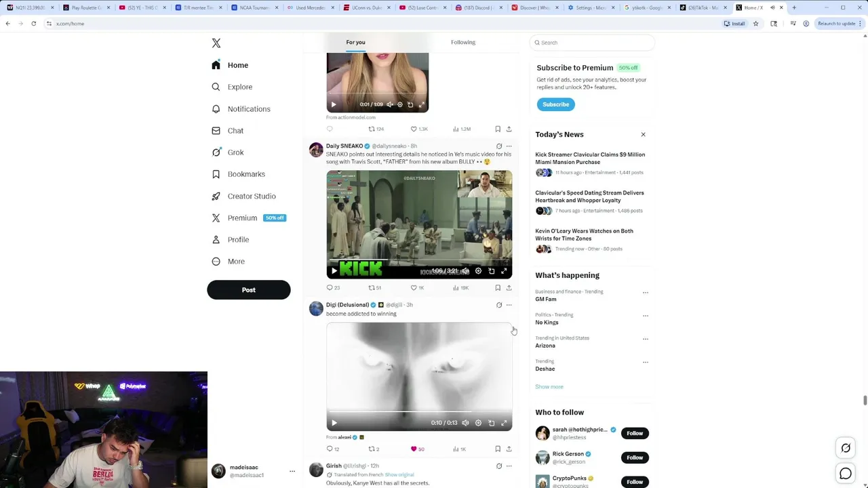Follow Rick Gerson
This screenshot has width=868, height=488.
pyautogui.click(x=635, y=457)
